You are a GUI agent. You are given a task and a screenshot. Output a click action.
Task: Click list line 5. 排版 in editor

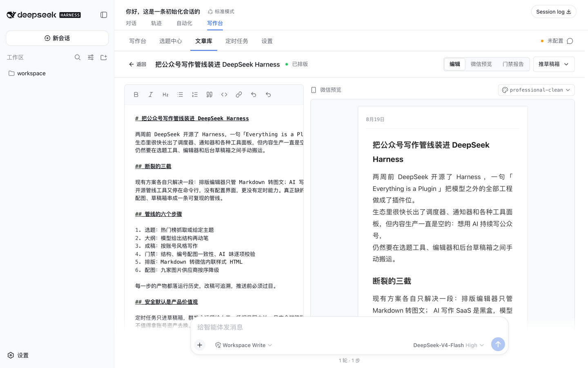click(x=189, y=262)
